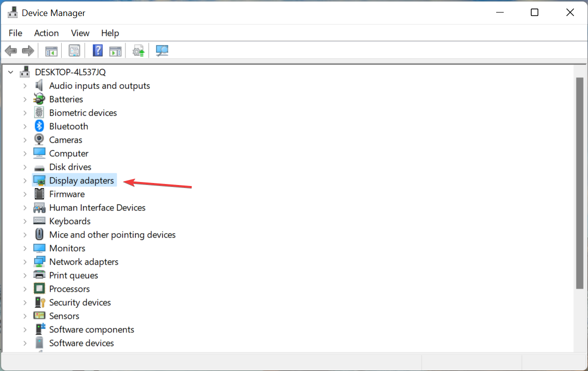Toggle the console tree visibility icon
The image size is (588, 371).
coord(51,50)
